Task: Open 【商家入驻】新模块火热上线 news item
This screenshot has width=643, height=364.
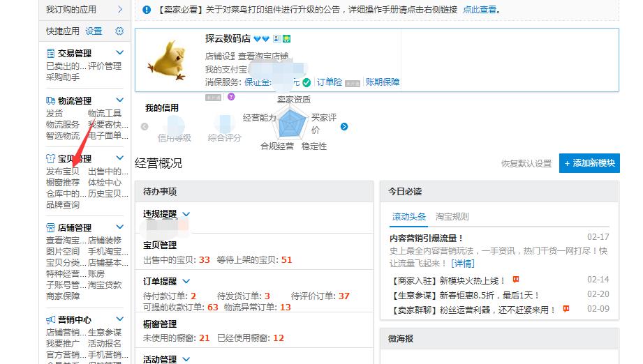Action: coord(448,281)
